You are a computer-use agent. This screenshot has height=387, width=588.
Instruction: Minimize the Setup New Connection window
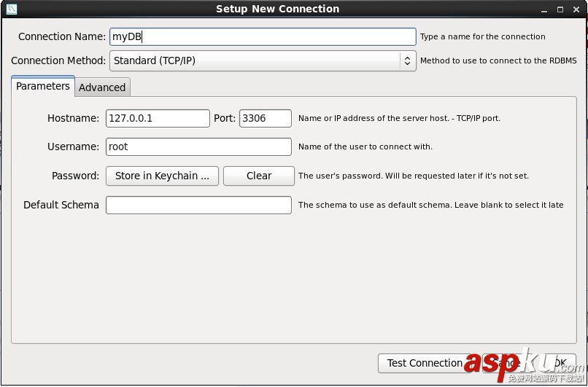[x=544, y=10]
